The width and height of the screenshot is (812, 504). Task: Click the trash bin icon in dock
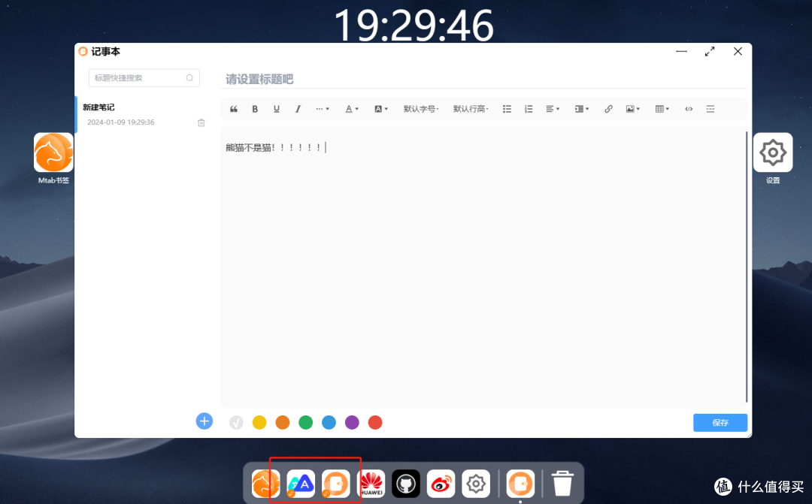pyautogui.click(x=562, y=484)
